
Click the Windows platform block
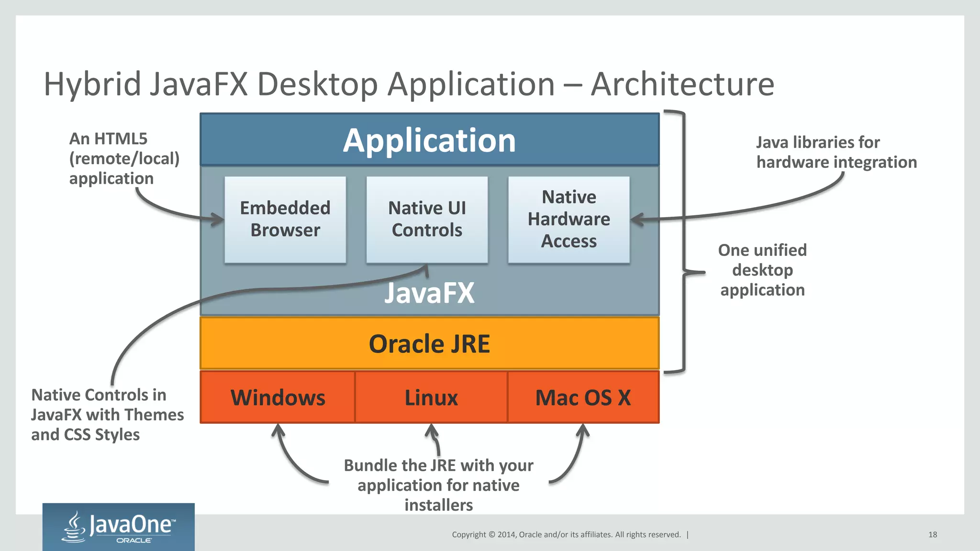(278, 397)
